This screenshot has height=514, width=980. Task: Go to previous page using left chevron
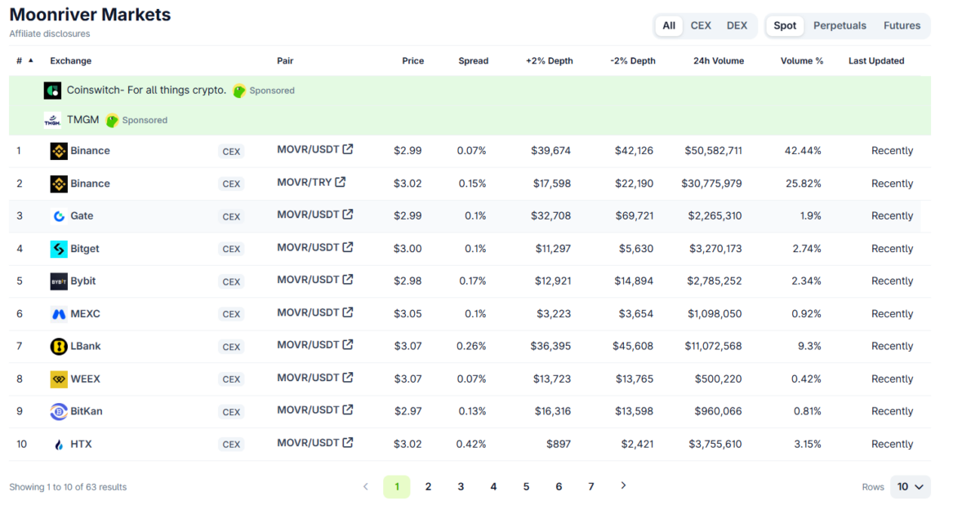[365, 485]
